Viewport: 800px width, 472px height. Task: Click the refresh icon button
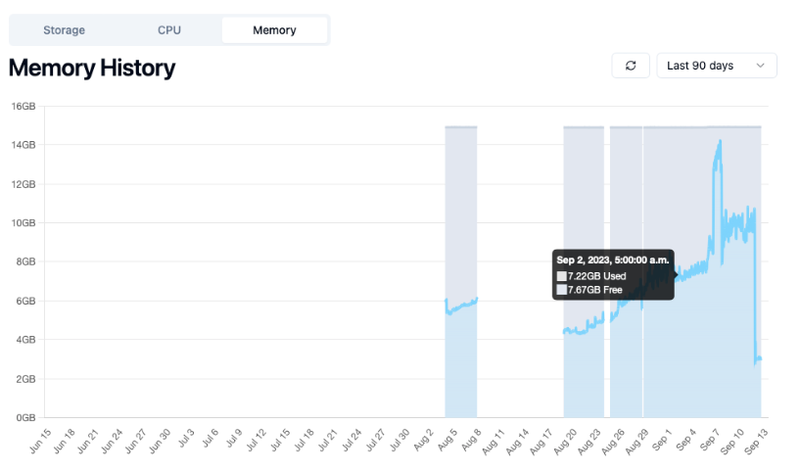[x=630, y=66]
